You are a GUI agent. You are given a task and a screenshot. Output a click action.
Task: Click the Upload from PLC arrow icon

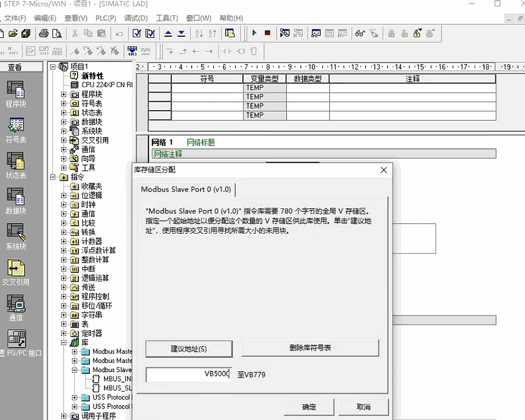(x=168, y=33)
